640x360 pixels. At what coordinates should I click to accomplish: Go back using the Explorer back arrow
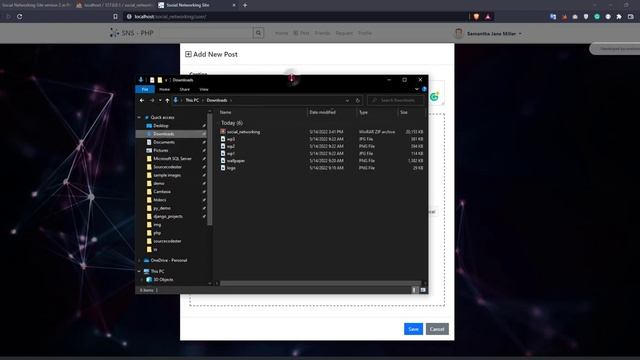142,100
